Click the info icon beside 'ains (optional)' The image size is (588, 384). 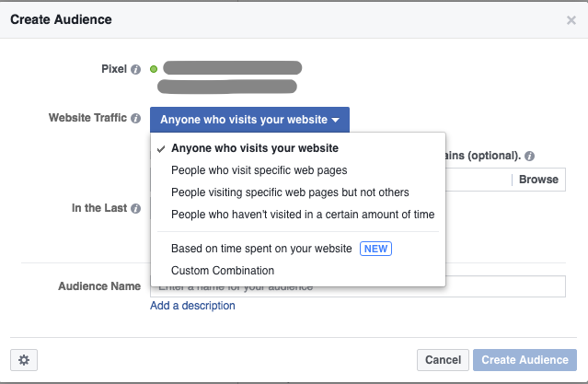[x=529, y=156]
